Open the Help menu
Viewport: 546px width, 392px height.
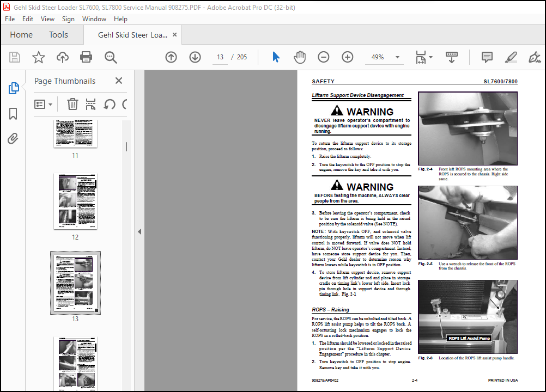point(120,19)
